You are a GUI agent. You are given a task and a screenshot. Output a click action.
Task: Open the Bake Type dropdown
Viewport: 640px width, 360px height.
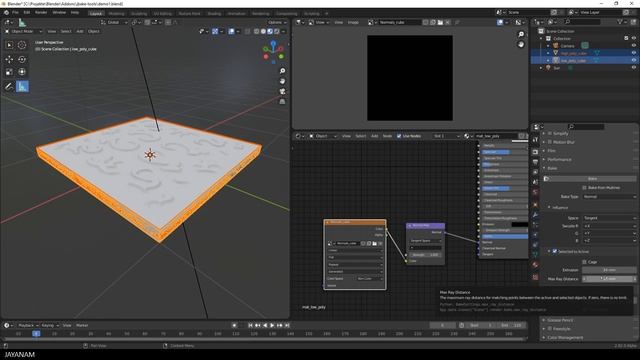609,197
